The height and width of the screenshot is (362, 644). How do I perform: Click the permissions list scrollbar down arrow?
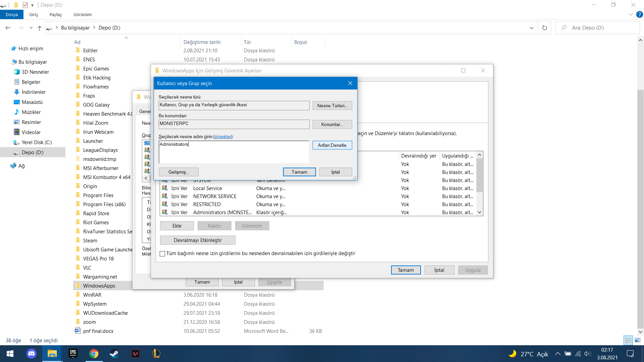point(480,212)
